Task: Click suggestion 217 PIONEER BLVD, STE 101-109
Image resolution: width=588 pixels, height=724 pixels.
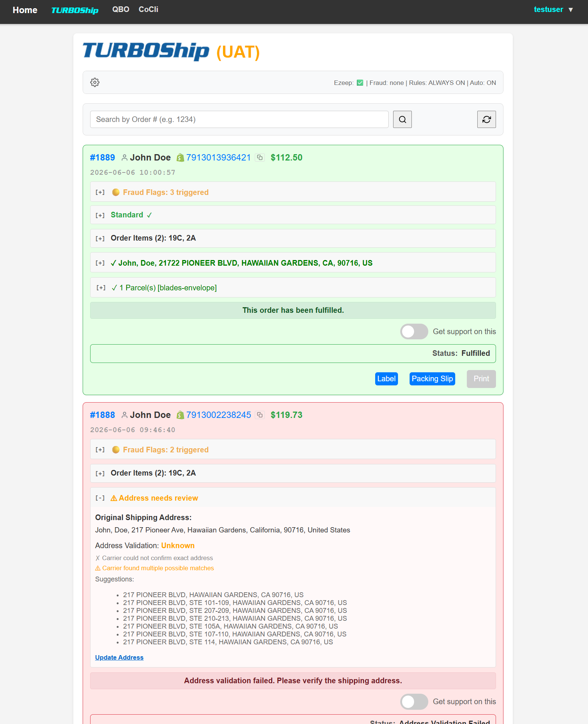Action: 235,603
